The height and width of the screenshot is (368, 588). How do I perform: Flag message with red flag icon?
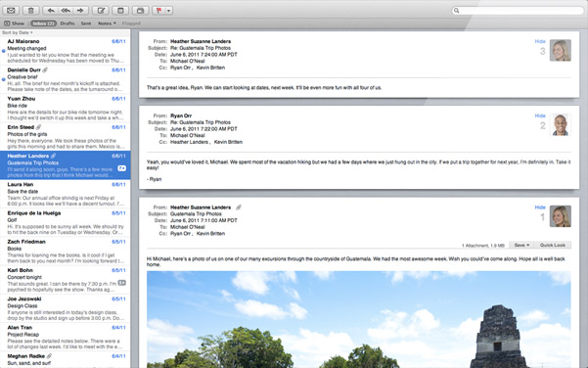(158, 11)
